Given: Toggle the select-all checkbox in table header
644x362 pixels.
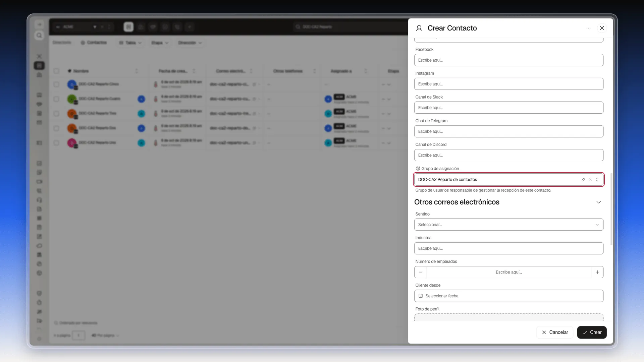Looking at the screenshot, I should (56, 71).
